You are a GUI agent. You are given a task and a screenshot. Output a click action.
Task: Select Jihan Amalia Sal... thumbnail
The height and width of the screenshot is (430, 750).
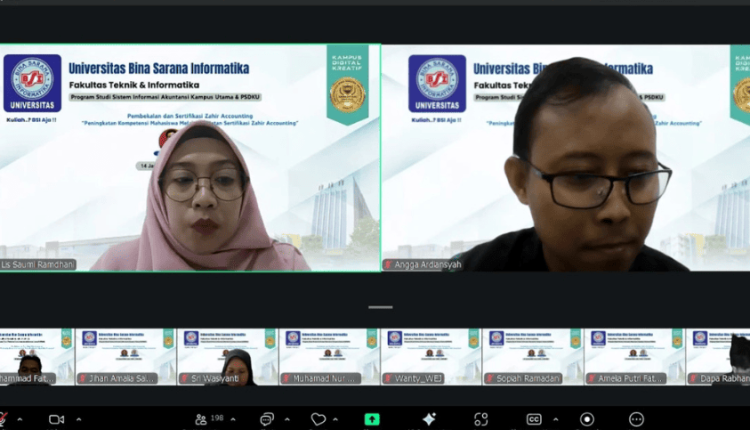[126, 357]
